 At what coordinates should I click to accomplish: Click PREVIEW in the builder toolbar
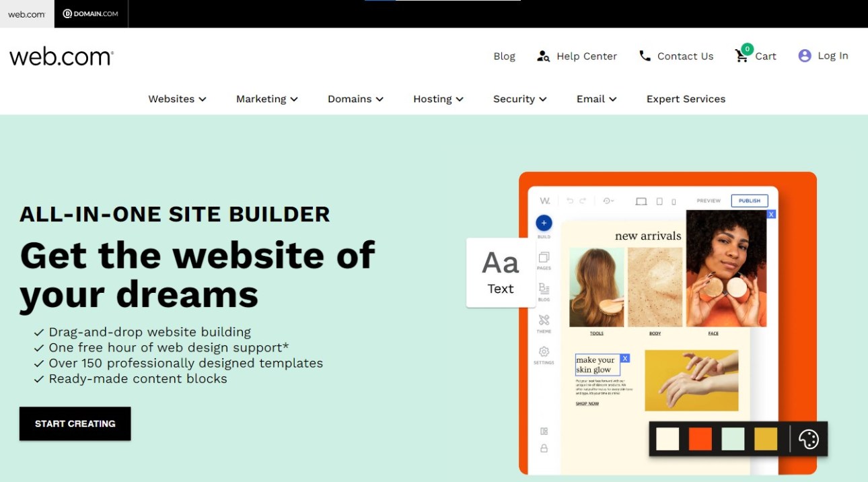[709, 201]
